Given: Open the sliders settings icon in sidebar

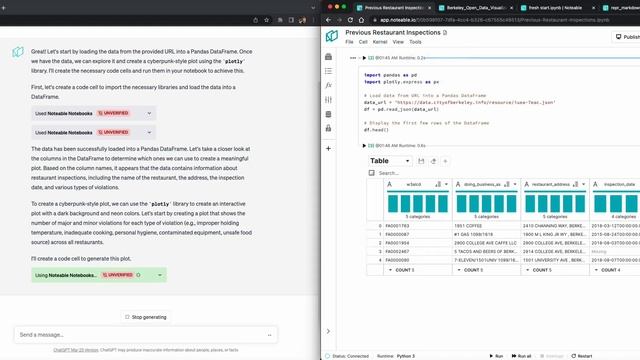Looking at the screenshot, I should 329,100.
